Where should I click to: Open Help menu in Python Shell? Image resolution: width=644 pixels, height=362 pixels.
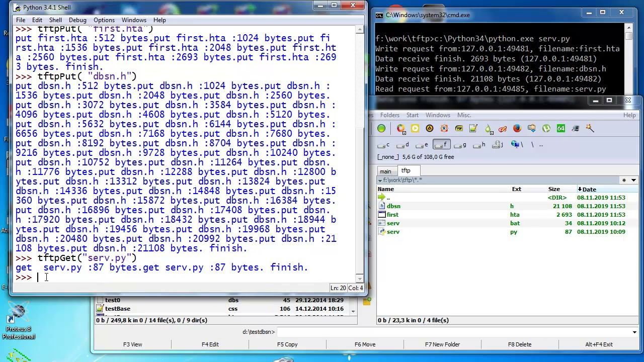coord(159,20)
